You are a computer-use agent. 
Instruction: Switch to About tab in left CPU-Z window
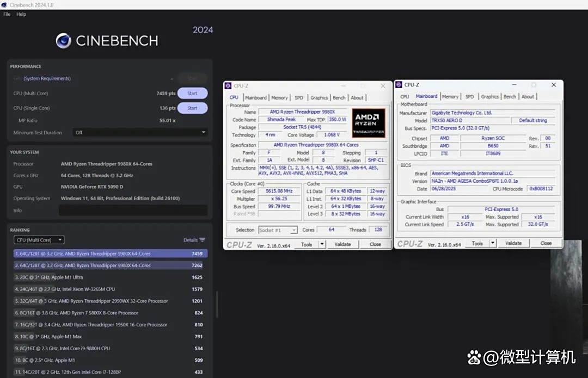357,98
